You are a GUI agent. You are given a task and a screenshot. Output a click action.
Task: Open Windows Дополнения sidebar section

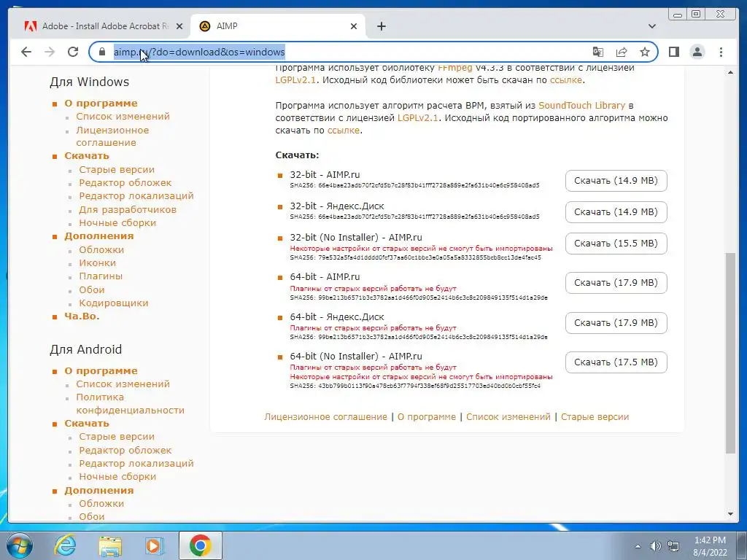(99, 236)
